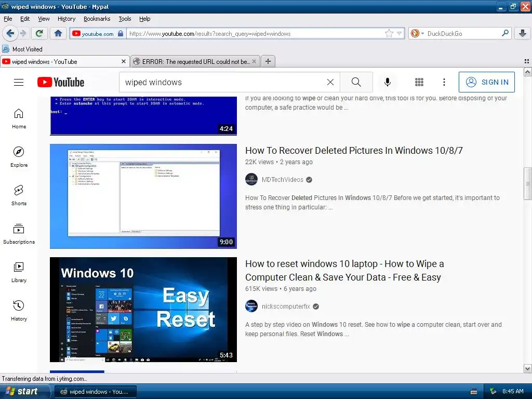
Task: Open the Recover Deleted Pictures video thumbnail
Action: [x=143, y=196]
